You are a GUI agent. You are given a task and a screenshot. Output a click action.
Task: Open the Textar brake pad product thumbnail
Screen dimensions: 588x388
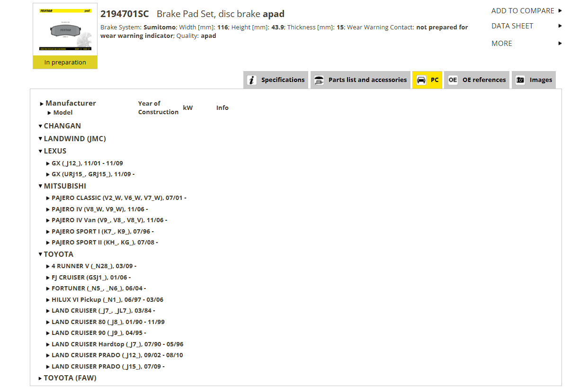pyautogui.click(x=65, y=30)
